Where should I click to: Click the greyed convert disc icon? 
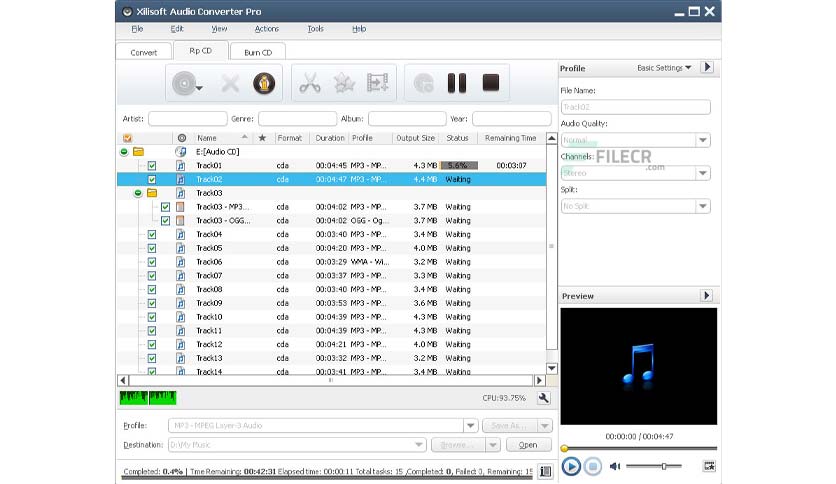pyautogui.click(x=423, y=83)
